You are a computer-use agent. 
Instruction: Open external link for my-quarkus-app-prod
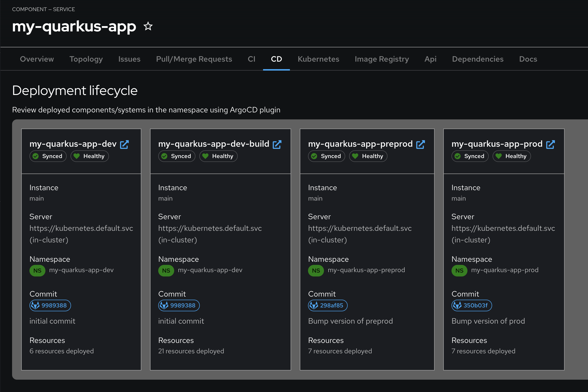coord(550,145)
